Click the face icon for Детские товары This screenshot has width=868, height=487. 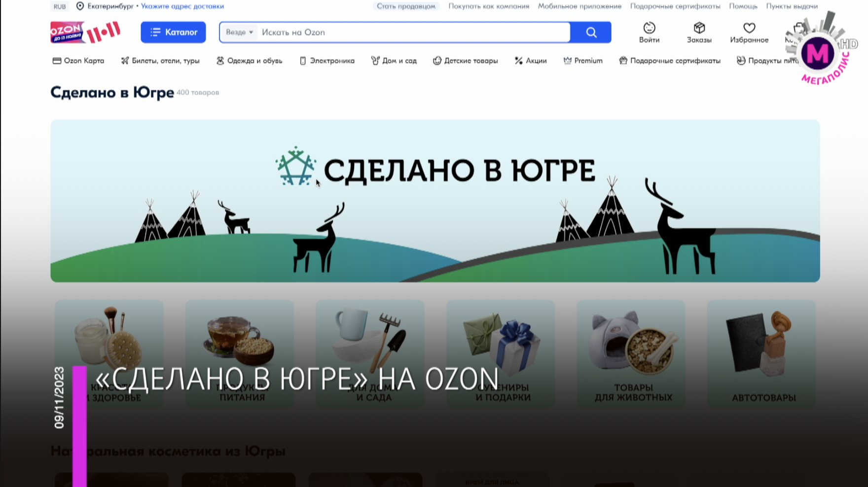437,61
